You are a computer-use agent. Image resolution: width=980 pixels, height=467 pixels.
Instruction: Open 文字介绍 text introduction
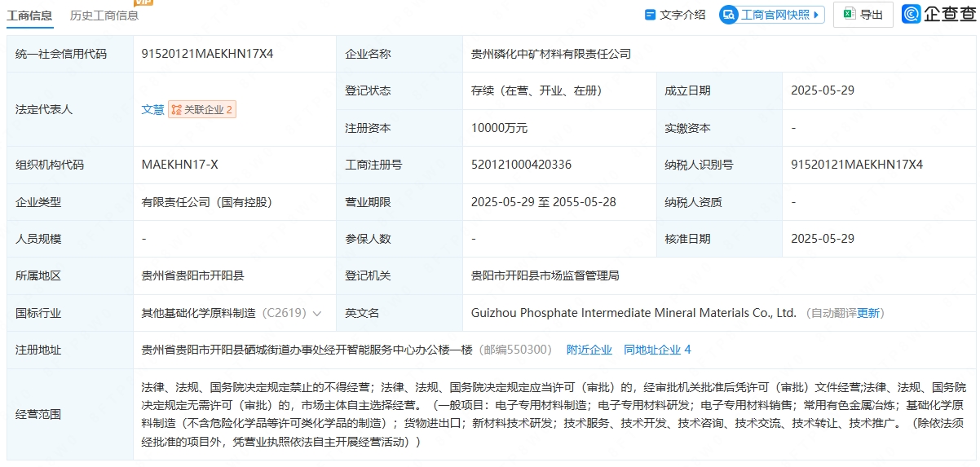click(676, 15)
